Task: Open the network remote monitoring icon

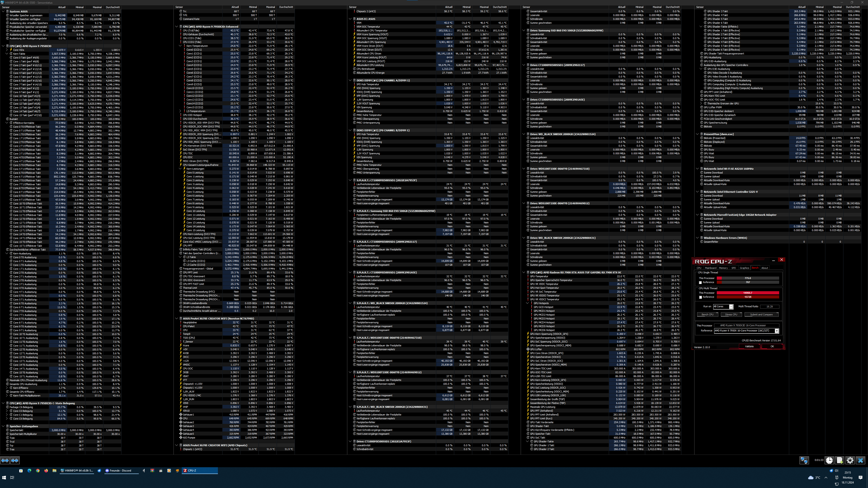Action: point(804,460)
